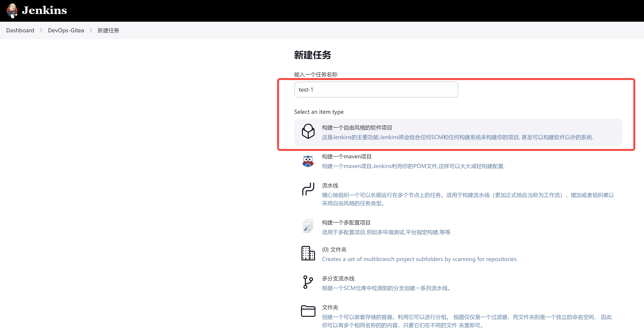Screen dimensions: 644x336
Task: Click the Jenkins butler logo icon
Action: pos(12,11)
